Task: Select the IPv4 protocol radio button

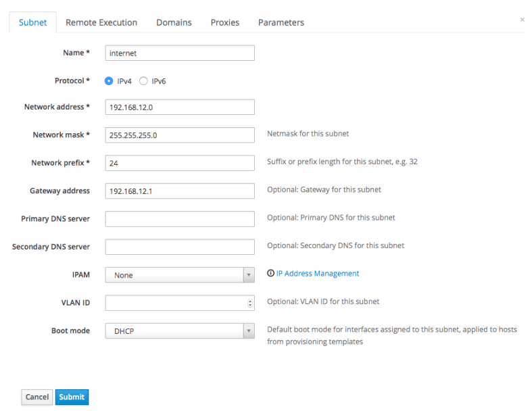Action: click(109, 81)
